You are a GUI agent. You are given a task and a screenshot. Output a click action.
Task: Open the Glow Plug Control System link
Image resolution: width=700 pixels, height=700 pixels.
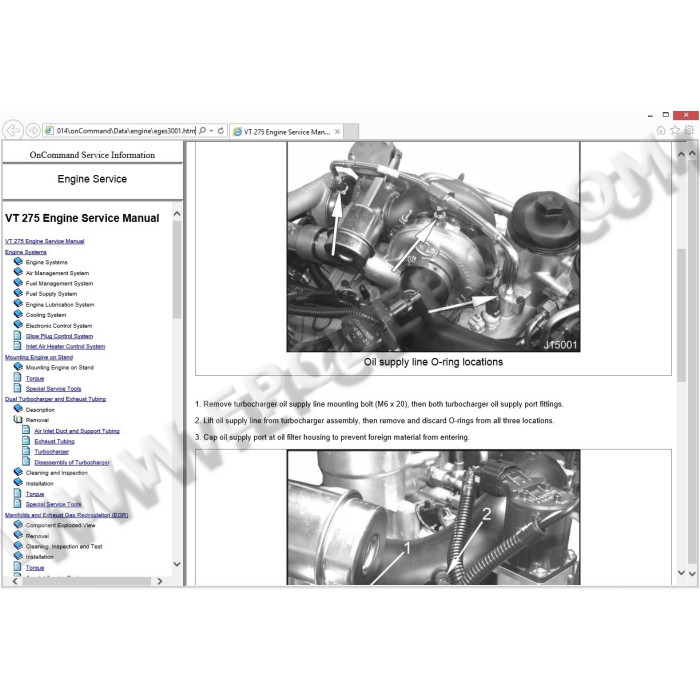59,336
